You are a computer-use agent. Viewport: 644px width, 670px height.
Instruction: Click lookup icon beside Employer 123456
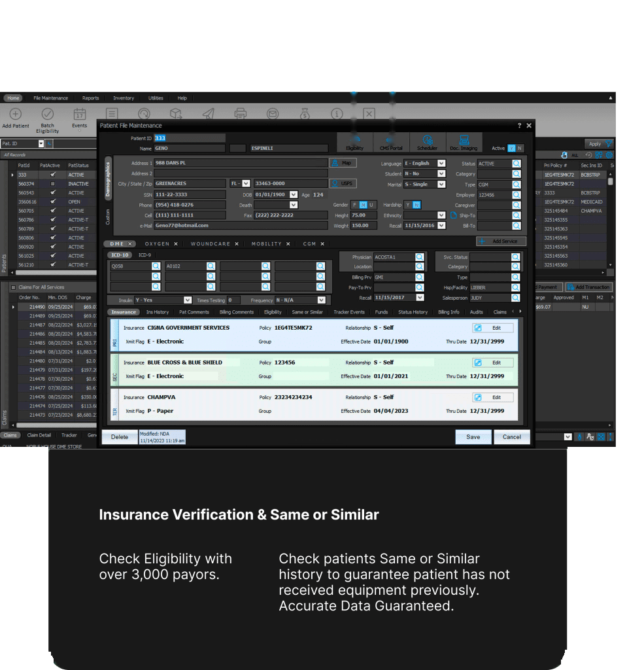pyautogui.click(x=517, y=195)
